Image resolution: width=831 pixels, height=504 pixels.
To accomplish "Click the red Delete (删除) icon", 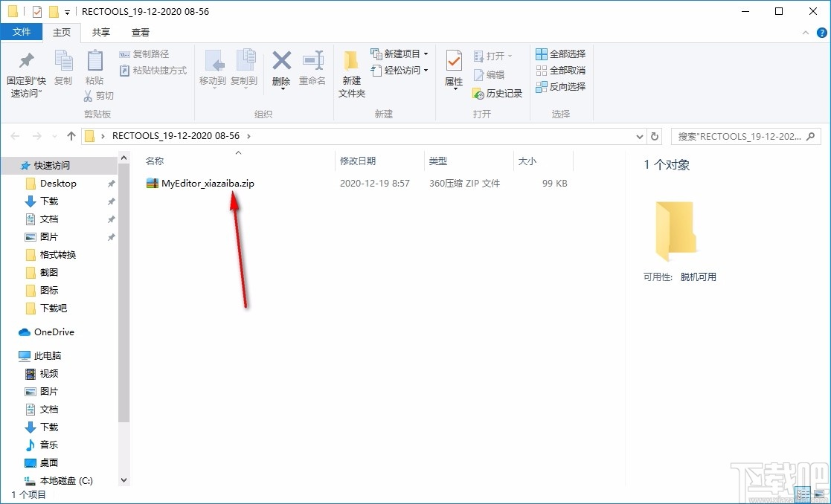I will pyautogui.click(x=281, y=60).
